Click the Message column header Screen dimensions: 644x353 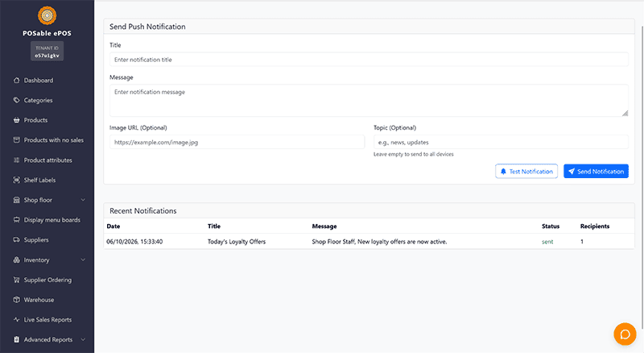pyautogui.click(x=324, y=226)
